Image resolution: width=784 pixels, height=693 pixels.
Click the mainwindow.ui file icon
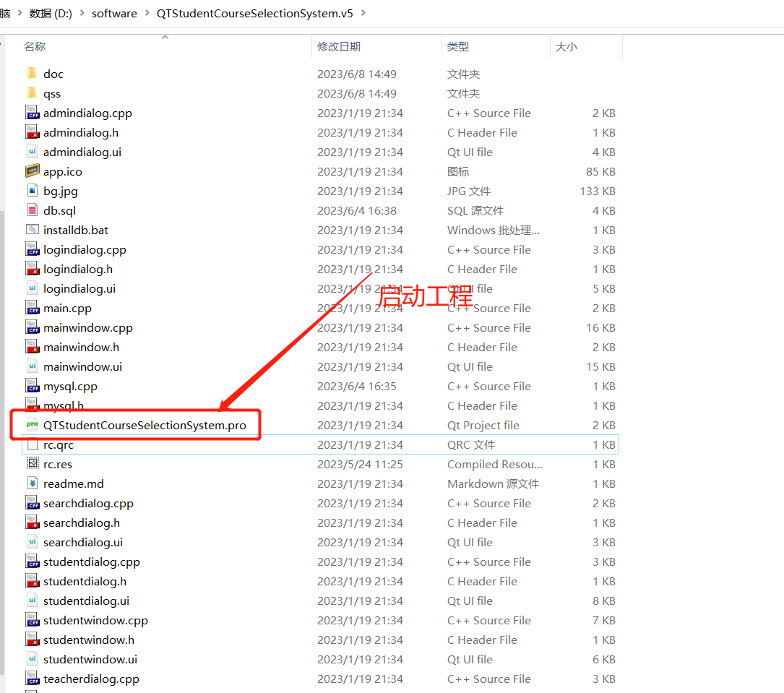coord(33,366)
